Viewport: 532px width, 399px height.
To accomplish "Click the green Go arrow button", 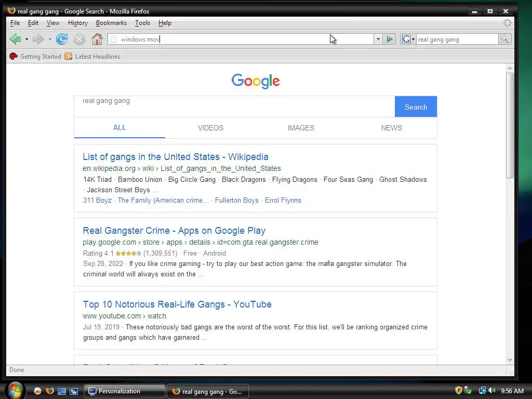I will (390, 39).
